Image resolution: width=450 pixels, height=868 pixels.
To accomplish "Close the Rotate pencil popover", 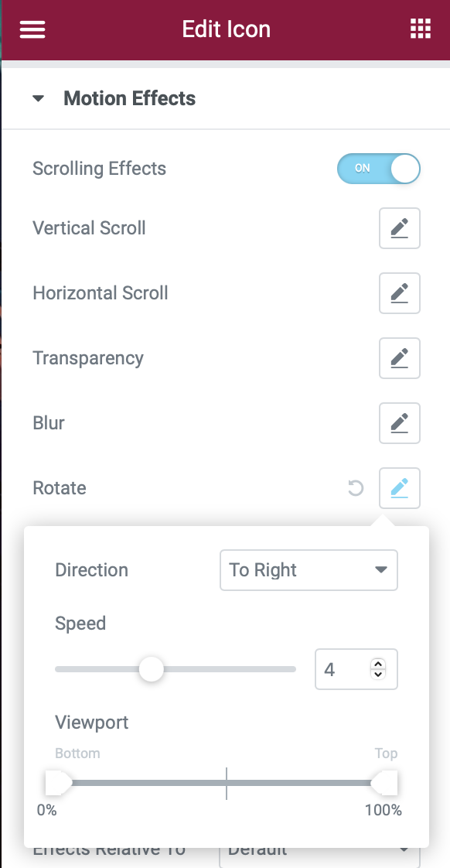I will tap(400, 488).
